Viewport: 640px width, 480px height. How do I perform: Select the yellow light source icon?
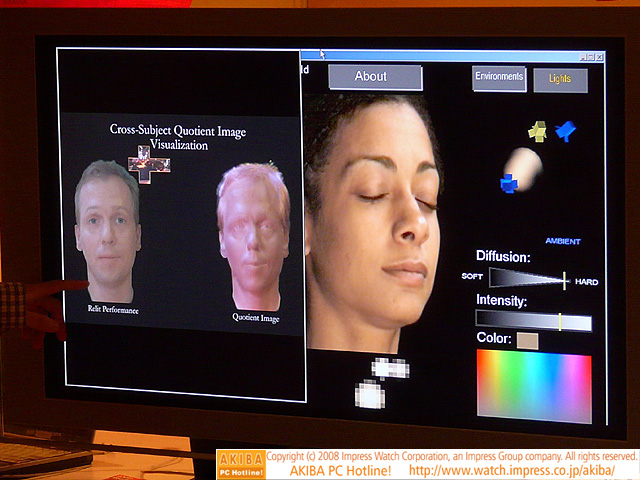click(538, 130)
